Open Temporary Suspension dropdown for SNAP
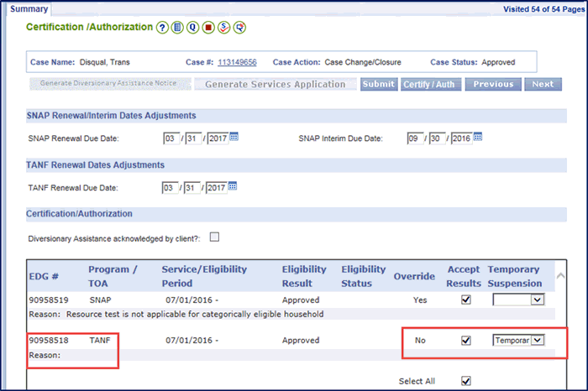 pos(538,300)
